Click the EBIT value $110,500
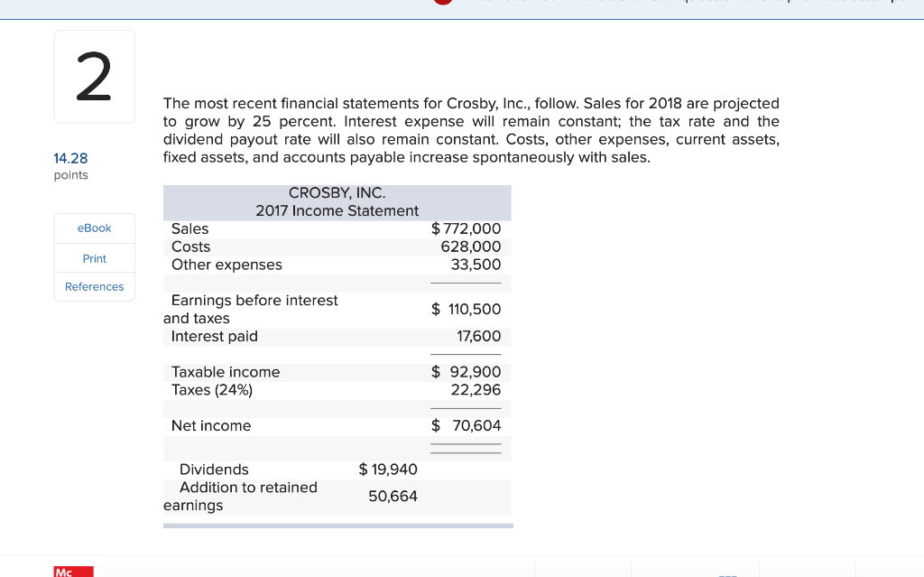 [x=466, y=309]
